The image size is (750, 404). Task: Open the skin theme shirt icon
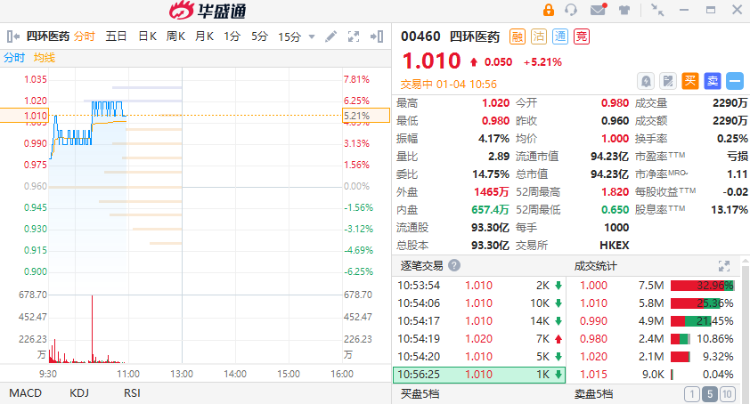pyautogui.click(x=623, y=10)
